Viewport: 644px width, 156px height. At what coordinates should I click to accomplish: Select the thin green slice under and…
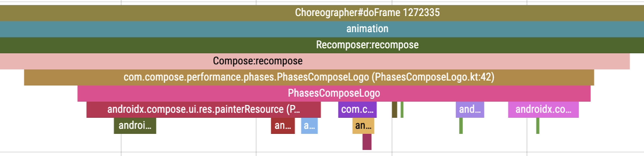[461, 125]
